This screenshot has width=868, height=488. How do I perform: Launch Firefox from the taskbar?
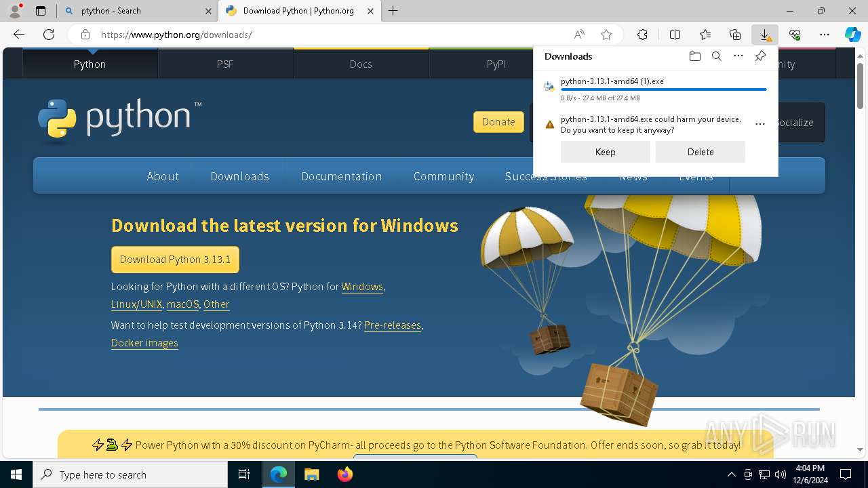click(345, 474)
